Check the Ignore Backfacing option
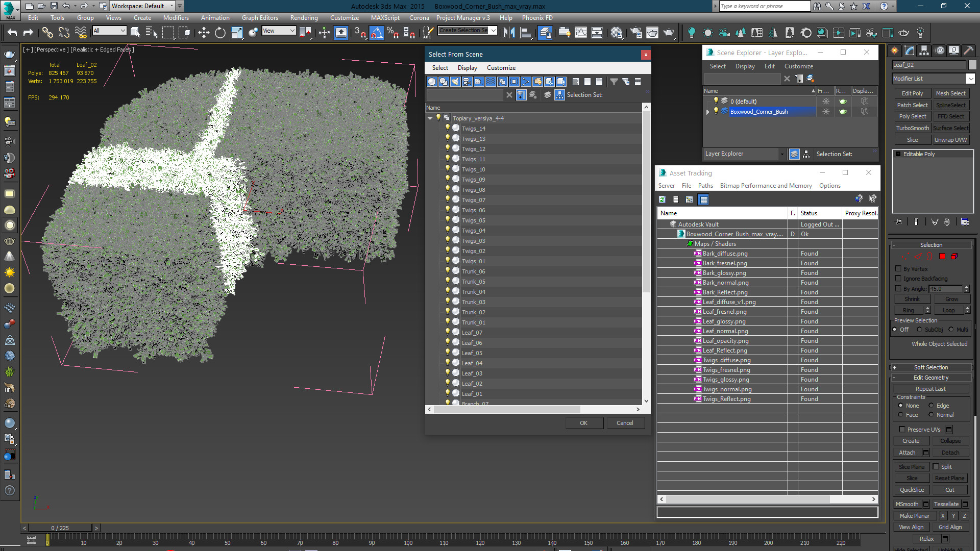This screenshot has height=551, width=980. pos(898,279)
